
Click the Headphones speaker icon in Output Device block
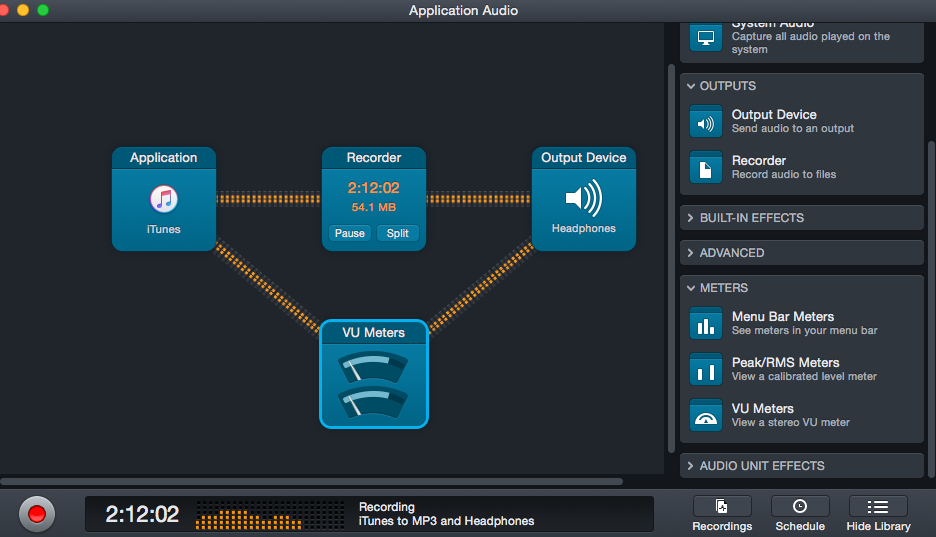(x=583, y=198)
